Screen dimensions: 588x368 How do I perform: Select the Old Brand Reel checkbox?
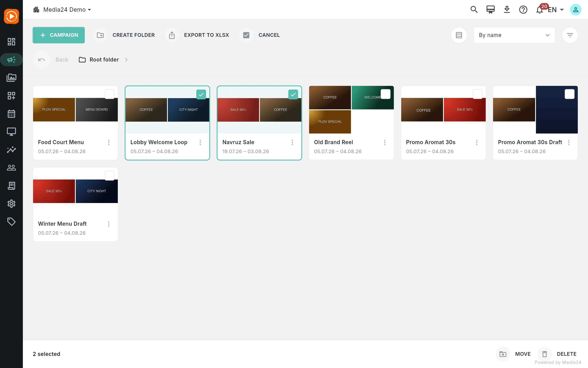tap(385, 94)
